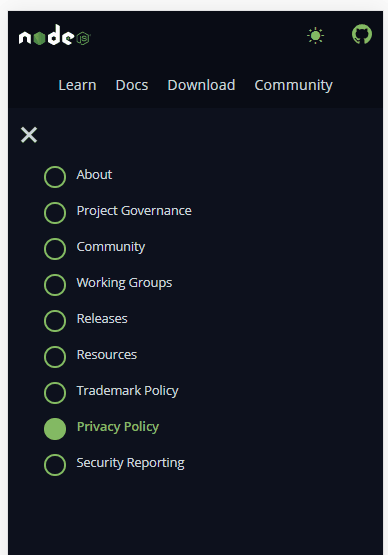Click the filled Privacy Policy circle marker
Viewport: 388px width, 555px height.
pos(55,429)
